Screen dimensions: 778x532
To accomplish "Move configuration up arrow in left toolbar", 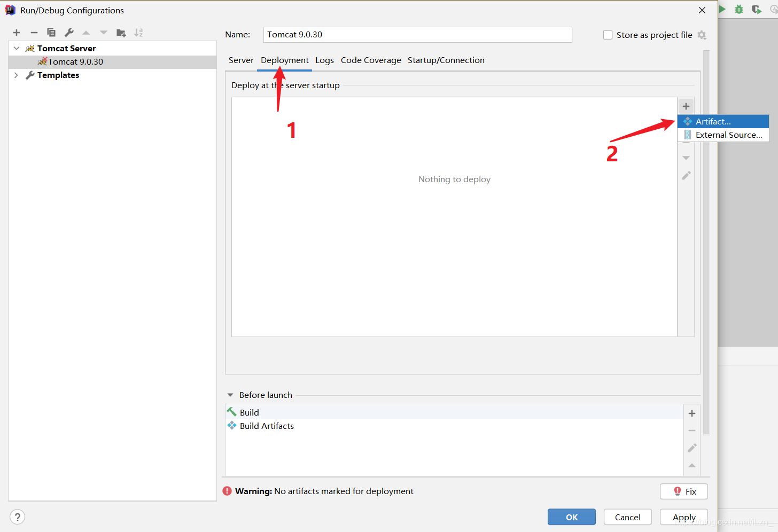I will pos(86,33).
